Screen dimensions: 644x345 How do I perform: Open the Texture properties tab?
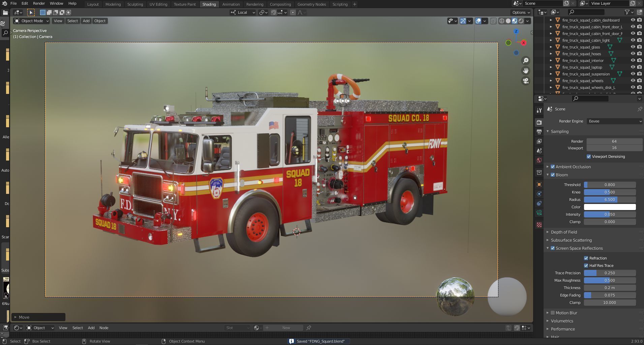[539, 225]
